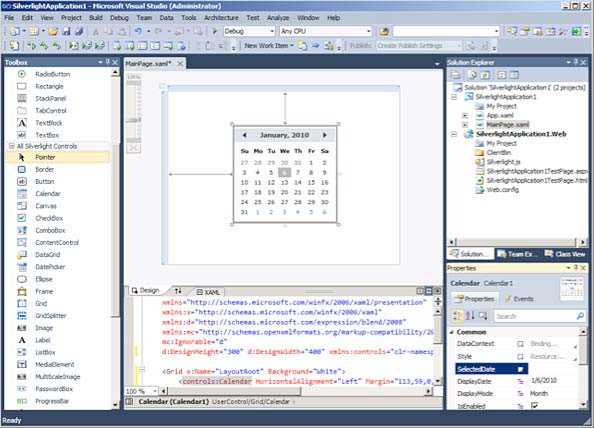The height and width of the screenshot is (428, 594).
Task: Go to next month in calendar
Action: pyautogui.click(x=325, y=135)
